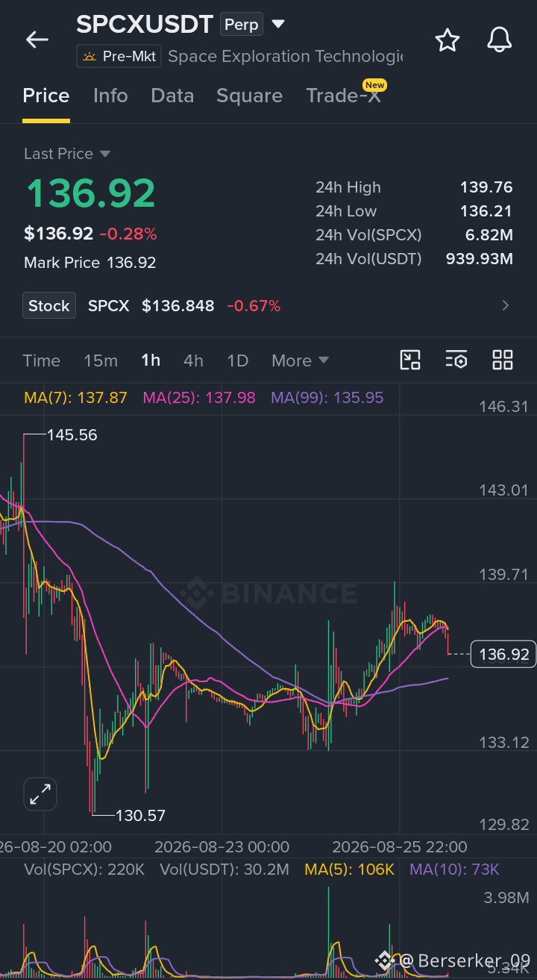Tap the Stock label button

[x=49, y=305]
